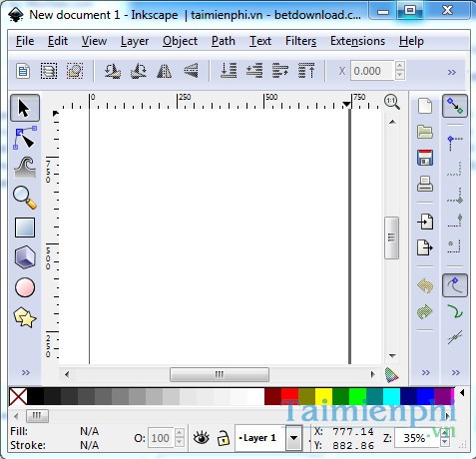Image resolution: width=476 pixels, height=459 pixels.
Task: Toggle current layer lock icon
Action: 224,438
